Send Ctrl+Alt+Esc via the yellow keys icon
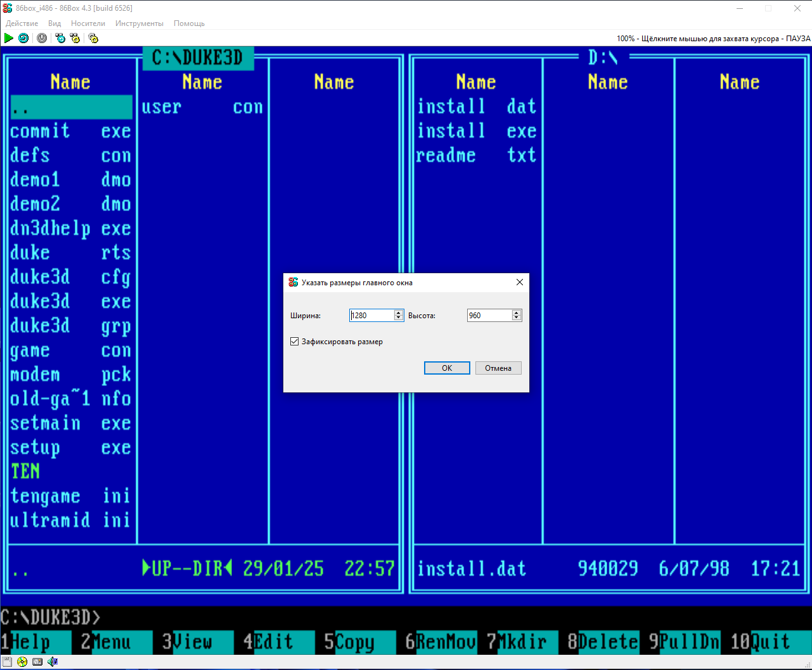Viewport: 812px width, 670px height. 75,38
